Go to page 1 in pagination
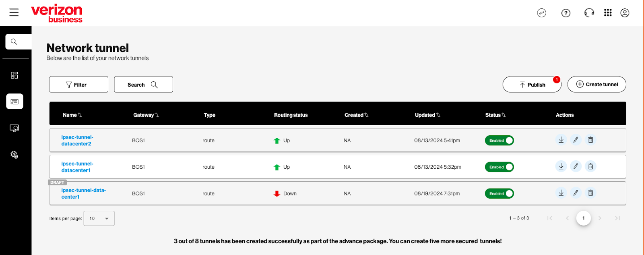This screenshot has width=644, height=255. tap(584, 218)
